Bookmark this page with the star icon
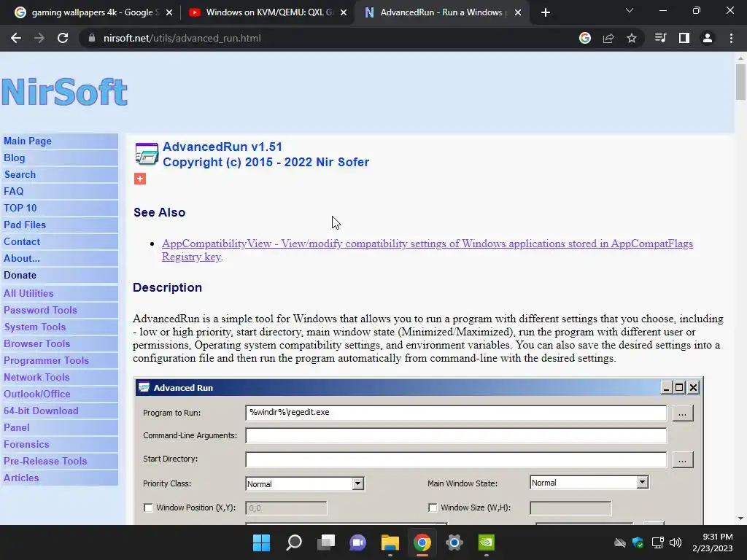 pos(632,38)
